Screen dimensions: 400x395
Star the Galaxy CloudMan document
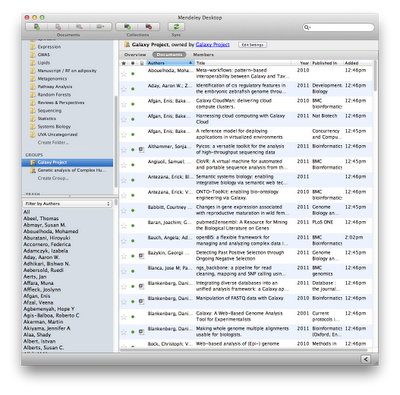pyautogui.click(x=124, y=104)
